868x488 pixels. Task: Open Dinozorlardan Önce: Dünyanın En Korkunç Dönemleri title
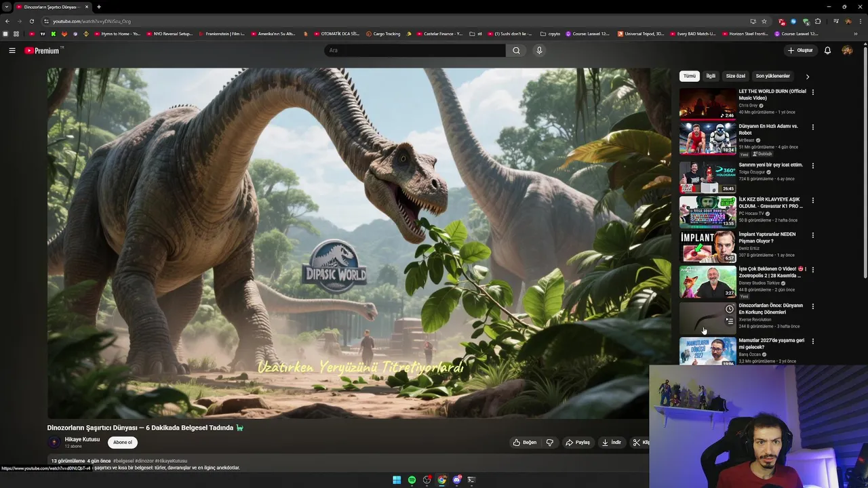point(771,308)
